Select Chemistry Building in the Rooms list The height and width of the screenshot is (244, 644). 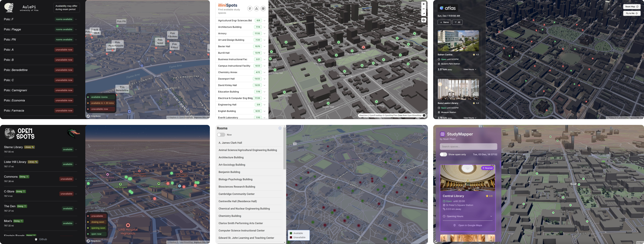pyautogui.click(x=230, y=216)
